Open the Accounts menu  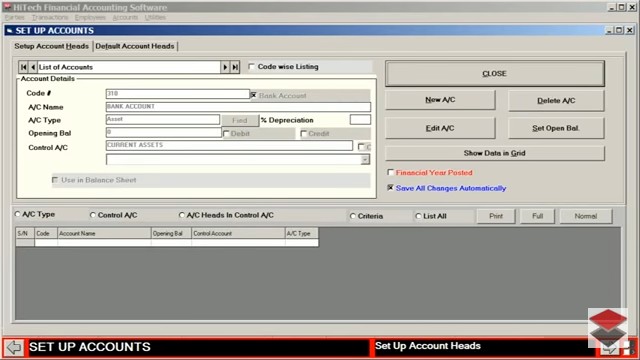click(125, 17)
